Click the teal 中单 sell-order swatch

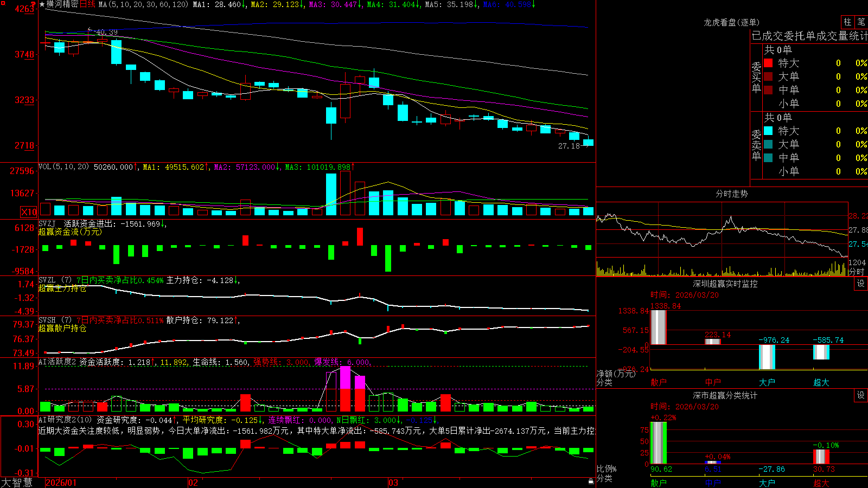(768, 157)
